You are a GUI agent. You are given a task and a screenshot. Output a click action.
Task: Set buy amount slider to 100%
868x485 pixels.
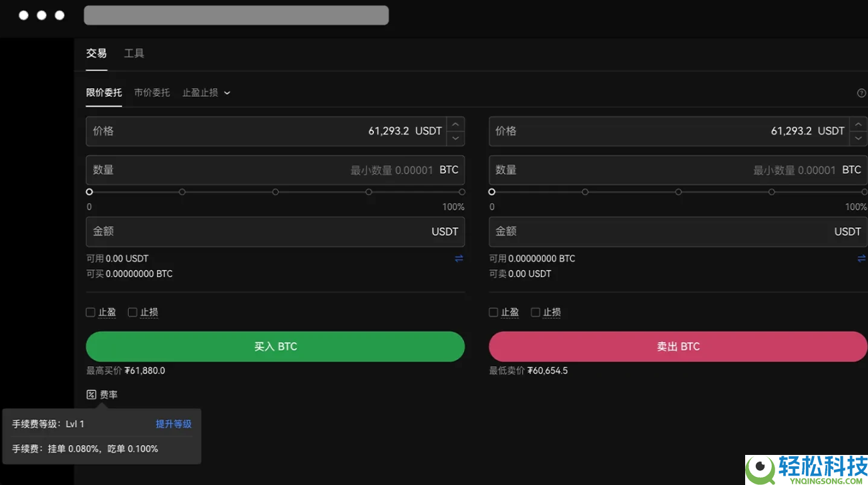[462, 192]
